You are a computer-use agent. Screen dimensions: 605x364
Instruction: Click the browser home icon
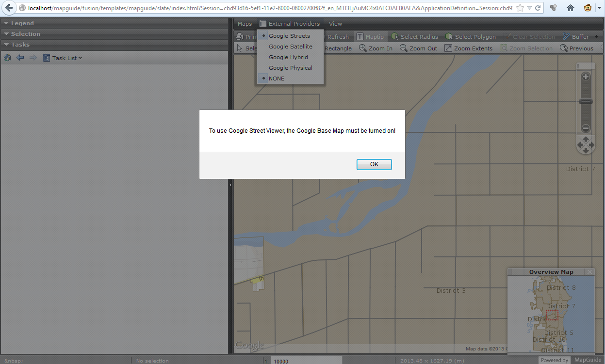pos(571,8)
